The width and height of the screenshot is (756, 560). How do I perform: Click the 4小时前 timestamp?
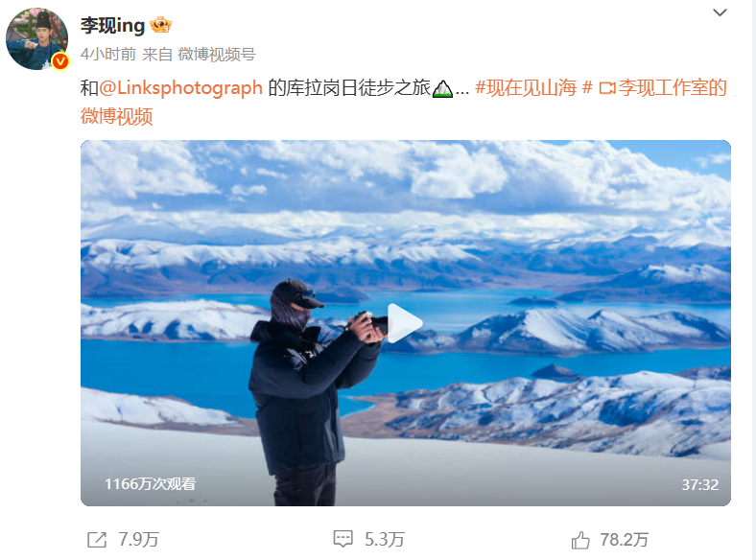108,54
